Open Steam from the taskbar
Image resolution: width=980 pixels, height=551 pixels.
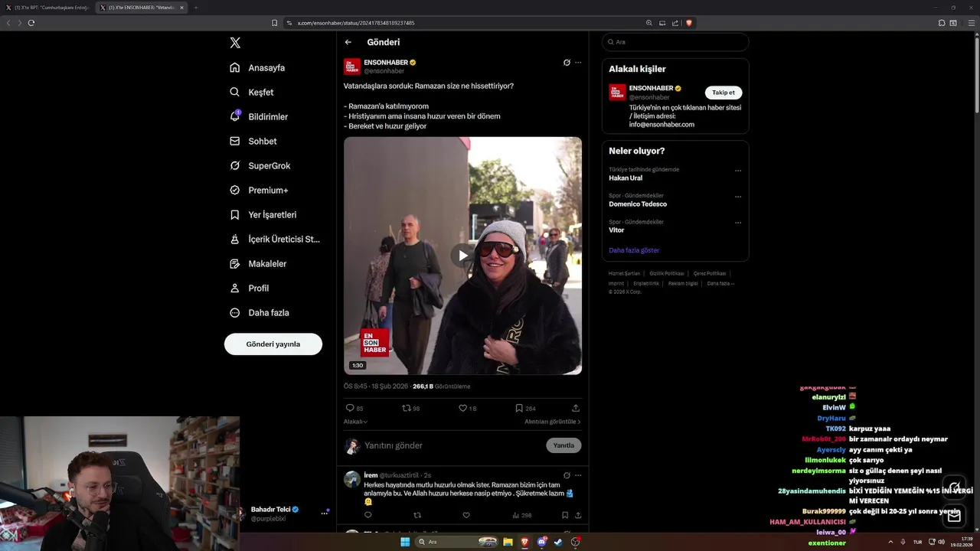click(558, 542)
